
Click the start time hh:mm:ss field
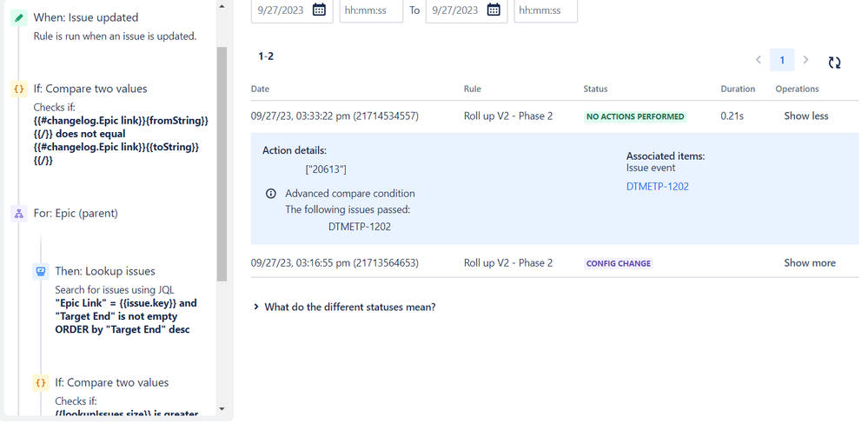pos(372,10)
